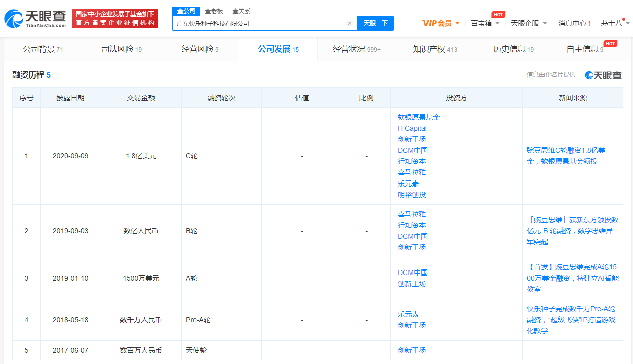This screenshot has width=633, height=364.
Task: Select the 查公司 search tab
Action: [x=187, y=11]
